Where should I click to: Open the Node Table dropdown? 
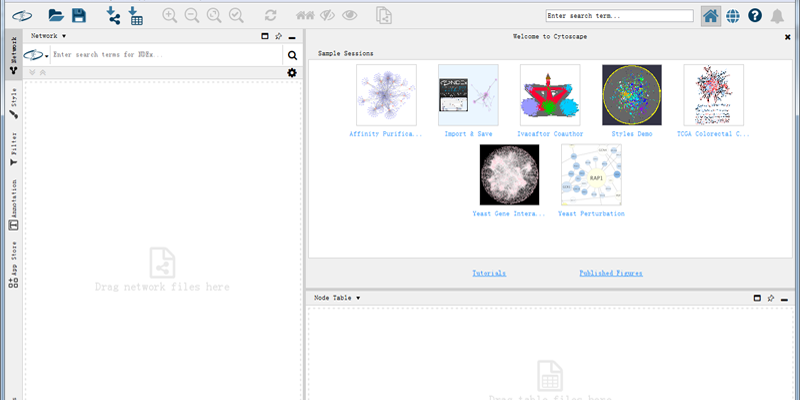pyautogui.click(x=337, y=298)
